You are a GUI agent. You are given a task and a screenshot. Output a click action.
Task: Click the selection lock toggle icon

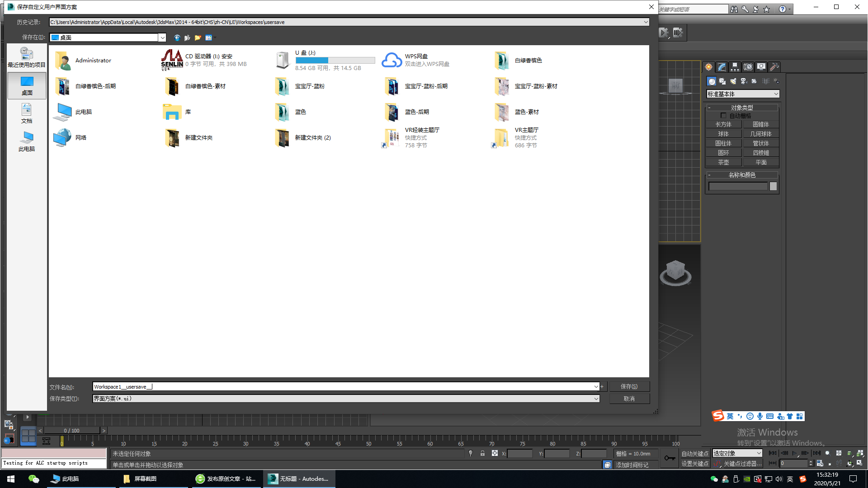pyautogui.click(x=482, y=453)
